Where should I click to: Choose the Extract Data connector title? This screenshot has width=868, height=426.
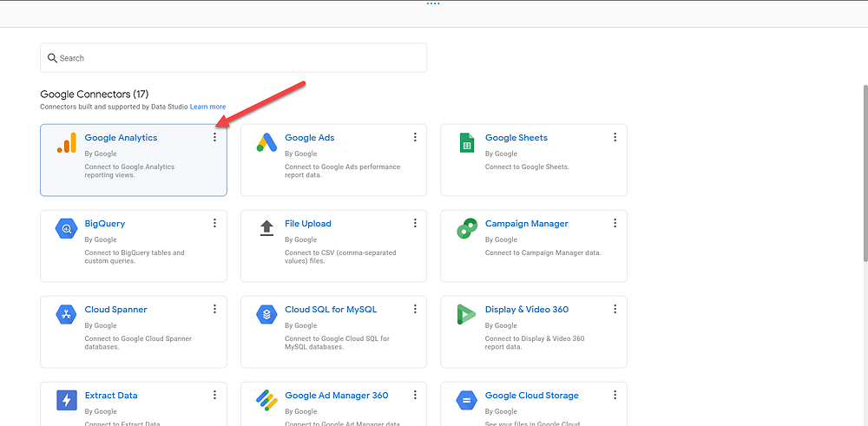pyautogui.click(x=111, y=395)
